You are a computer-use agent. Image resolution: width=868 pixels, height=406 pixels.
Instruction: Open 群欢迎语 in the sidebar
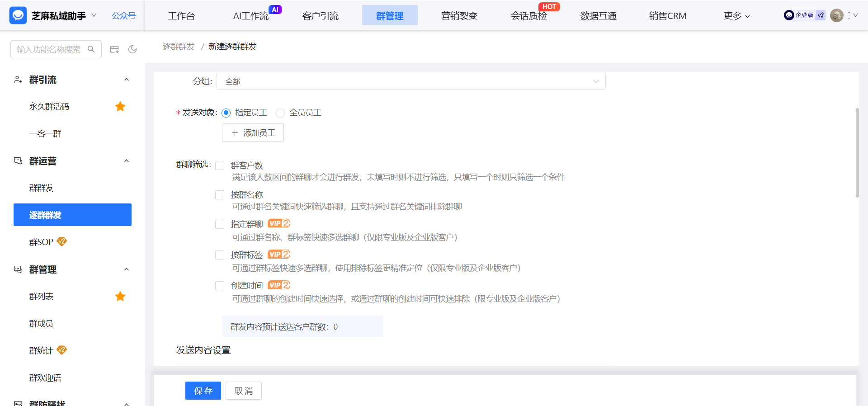(45, 378)
